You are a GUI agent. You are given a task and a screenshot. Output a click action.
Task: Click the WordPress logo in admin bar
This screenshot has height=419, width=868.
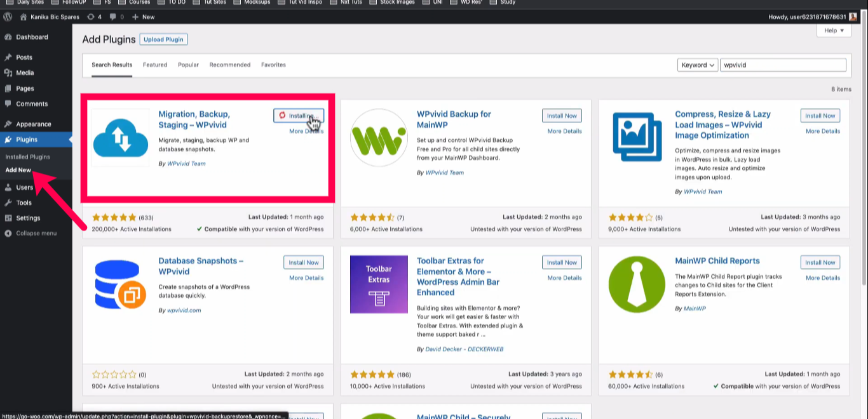pos(8,17)
